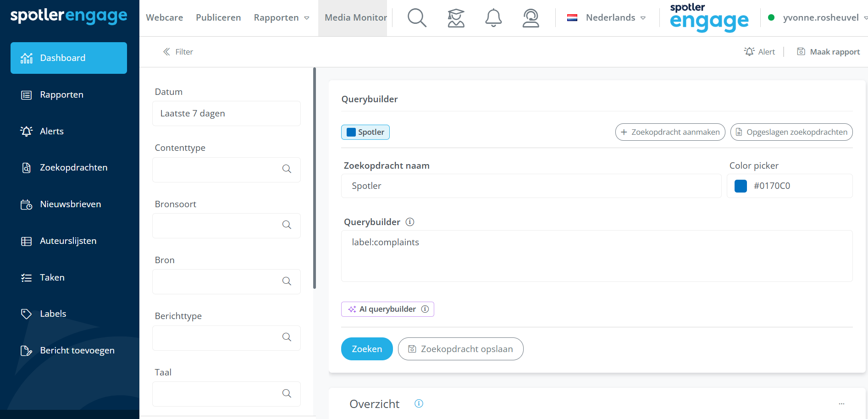Click the Taal search icon

click(287, 394)
